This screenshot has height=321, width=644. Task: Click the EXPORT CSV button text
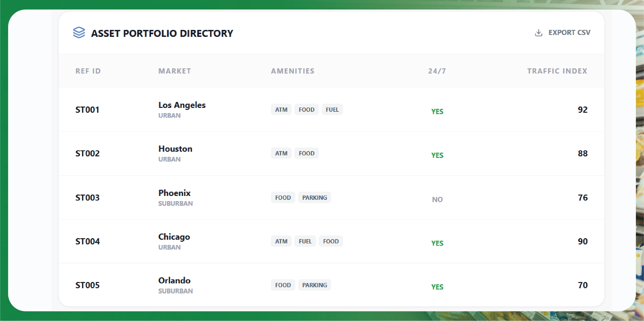569,33
